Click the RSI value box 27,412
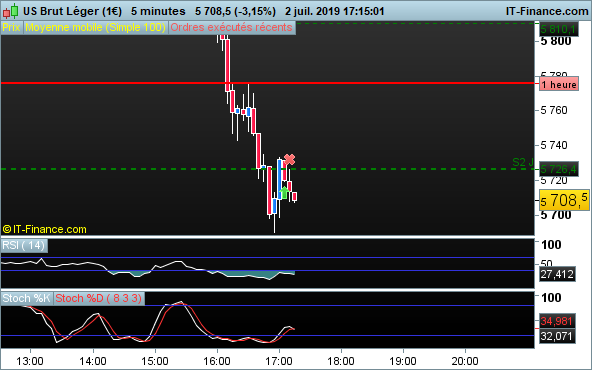Screen dimensions: 592x370 pyautogui.click(x=557, y=274)
